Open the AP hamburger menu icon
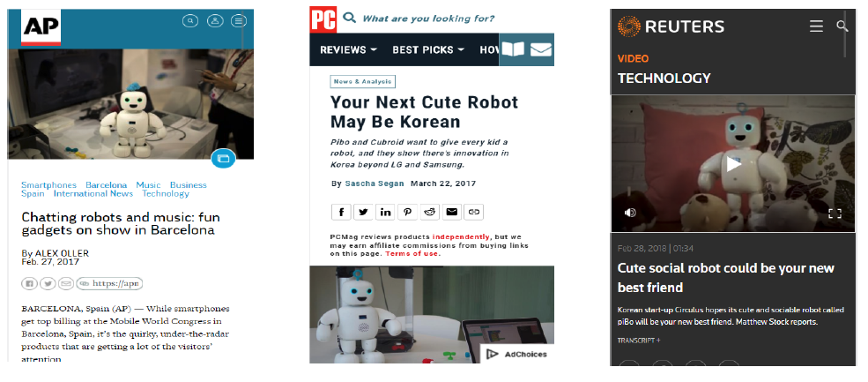868x382 pixels. 239,21
